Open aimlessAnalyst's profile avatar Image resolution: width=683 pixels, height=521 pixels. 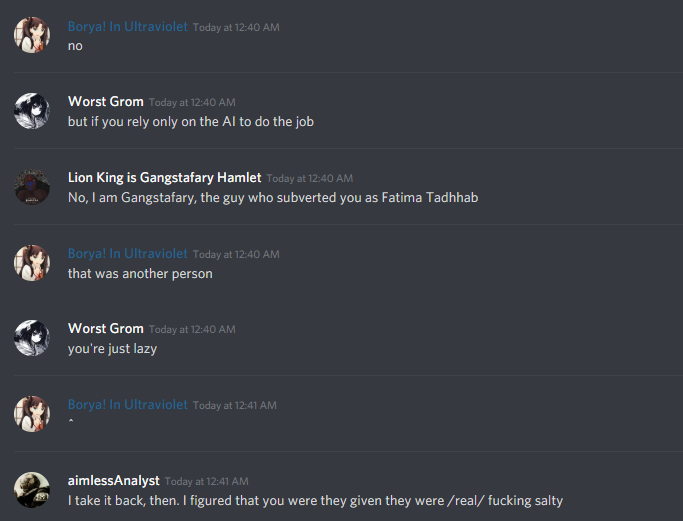click(32, 490)
